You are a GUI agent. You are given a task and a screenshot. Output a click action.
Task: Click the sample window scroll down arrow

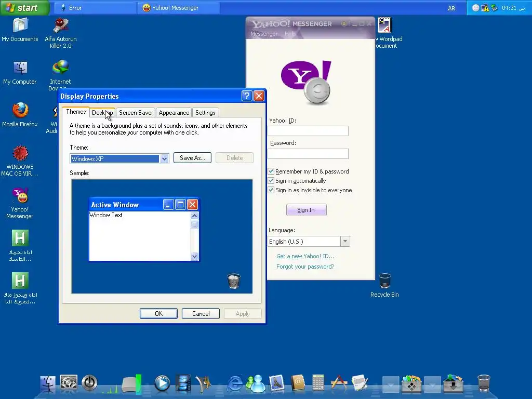(x=194, y=256)
